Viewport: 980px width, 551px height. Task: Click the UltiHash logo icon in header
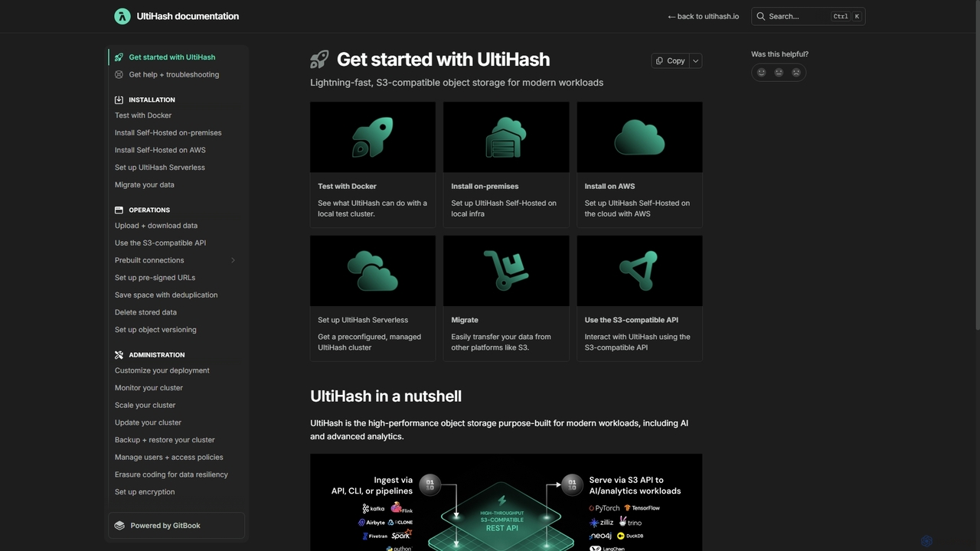point(122,16)
